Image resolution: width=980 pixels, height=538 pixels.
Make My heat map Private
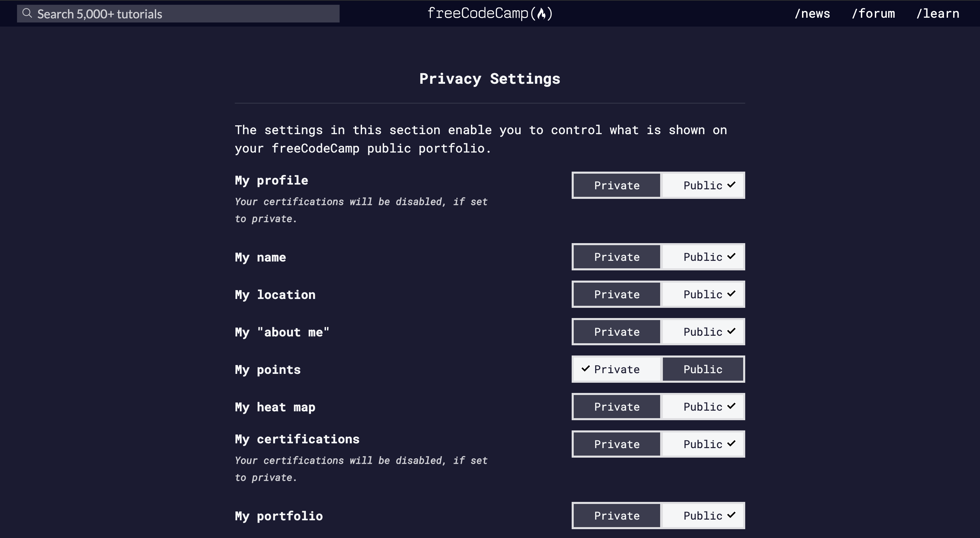617,407
